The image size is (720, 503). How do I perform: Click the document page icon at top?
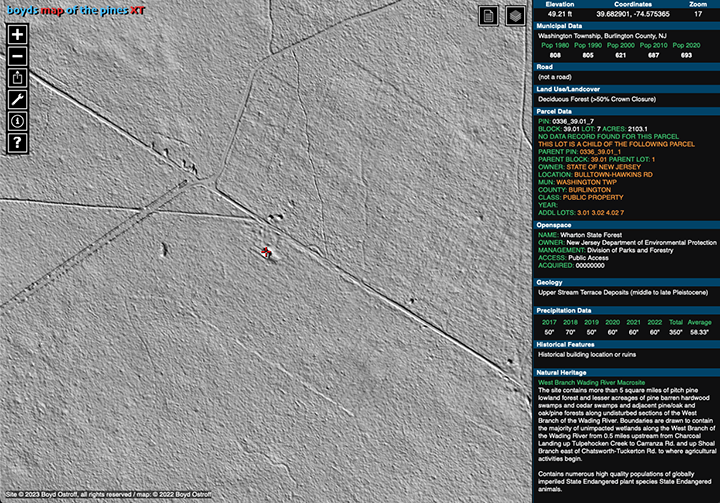[489, 16]
